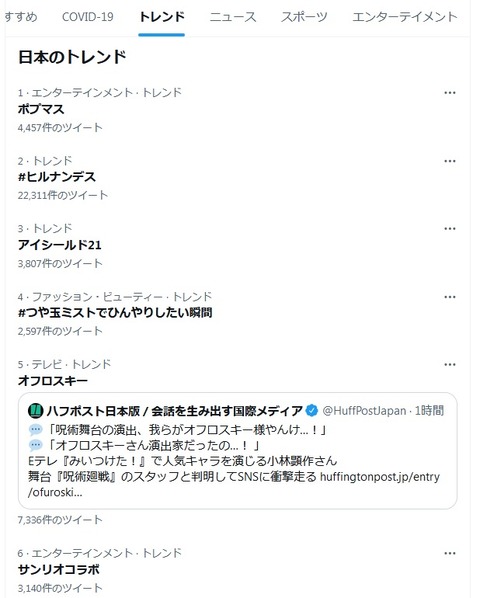Open the #ヒルナンデス hashtag trend

(57, 177)
